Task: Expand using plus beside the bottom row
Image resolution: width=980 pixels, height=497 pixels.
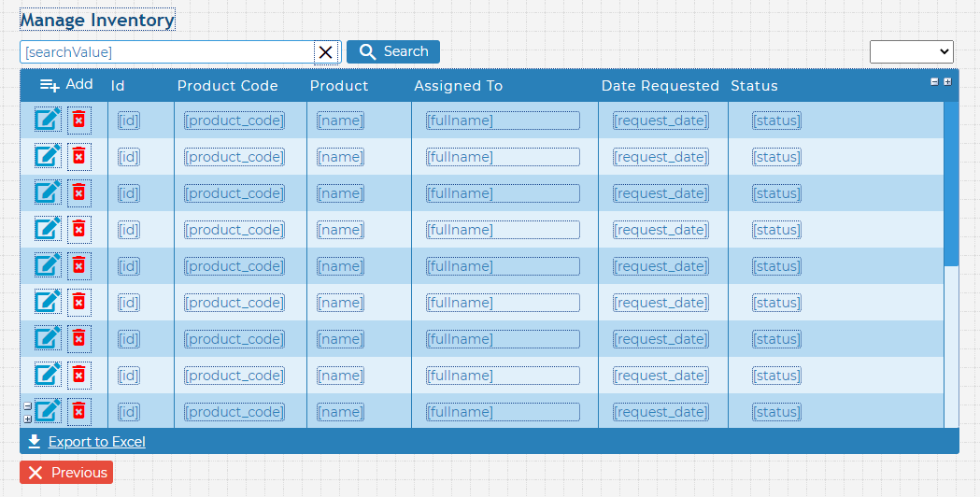Action: coord(27,419)
